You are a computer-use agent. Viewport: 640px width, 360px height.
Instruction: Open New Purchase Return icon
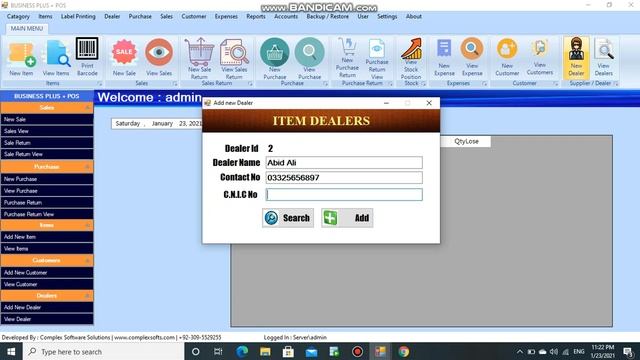click(347, 58)
